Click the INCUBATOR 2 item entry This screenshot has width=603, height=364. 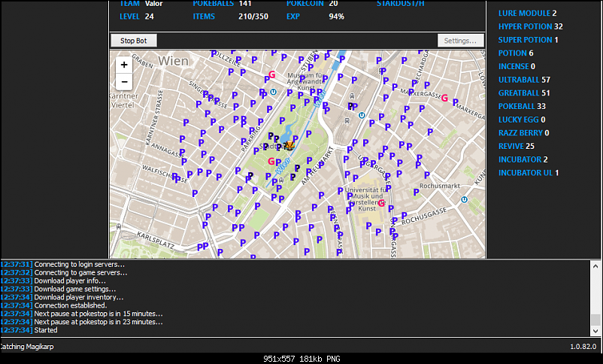[523, 159]
